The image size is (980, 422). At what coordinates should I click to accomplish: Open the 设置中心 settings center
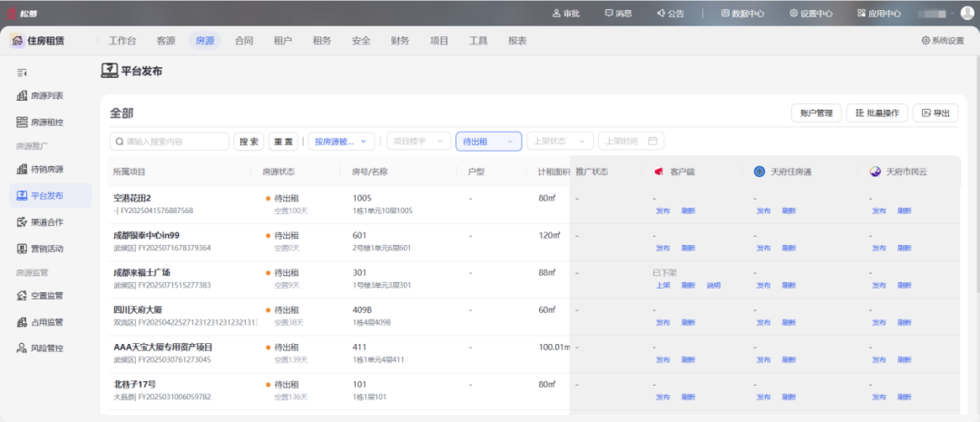point(810,13)
